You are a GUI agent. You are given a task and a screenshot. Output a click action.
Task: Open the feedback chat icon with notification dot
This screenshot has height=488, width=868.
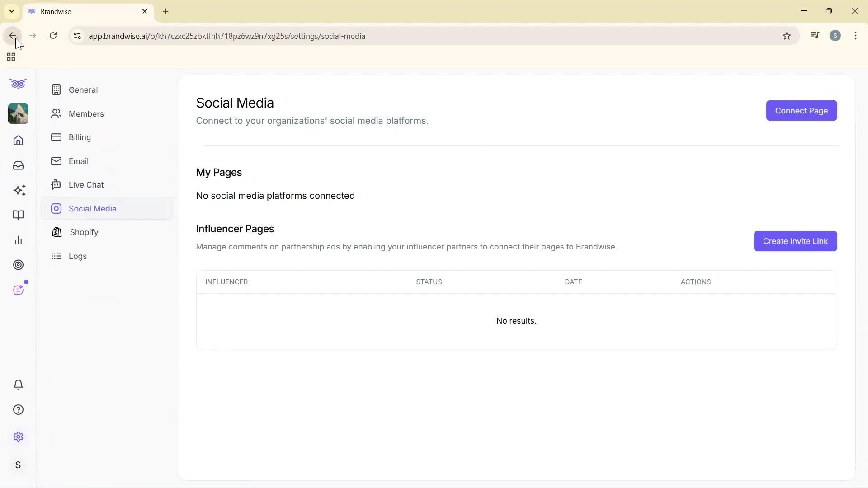[x=18, y=289]
